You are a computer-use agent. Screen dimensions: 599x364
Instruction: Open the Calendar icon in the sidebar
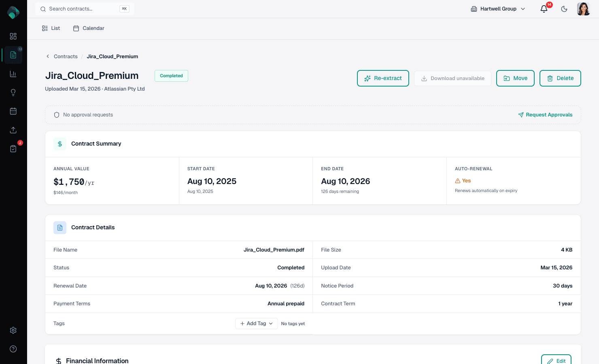(x=13, y=111)
